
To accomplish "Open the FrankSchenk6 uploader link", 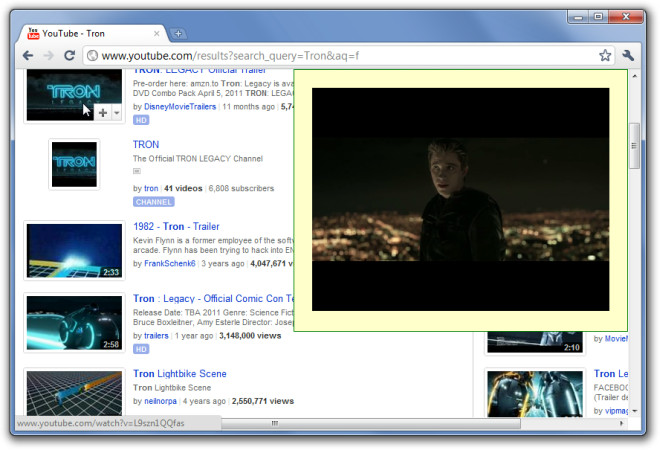I will [x=170, y=264].
